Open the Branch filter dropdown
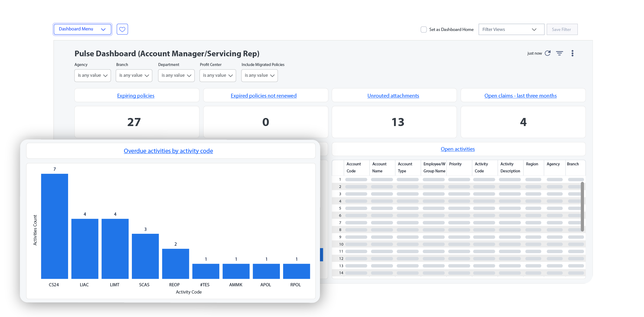Screen dimensions: 644x317 click(x=134, y=75)
